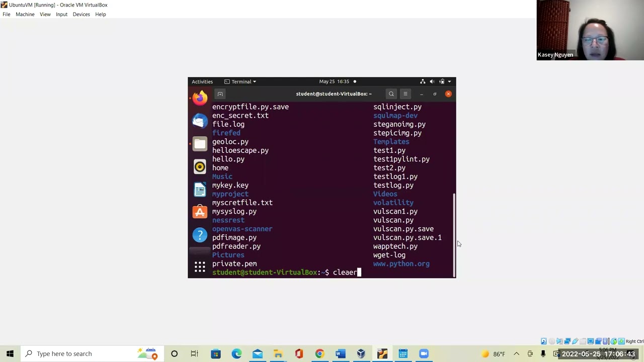Viewport: 644px width, 362px height.
Task: Click Kasey Nguyen's video thumbnail
Action: tap(590, 30)
